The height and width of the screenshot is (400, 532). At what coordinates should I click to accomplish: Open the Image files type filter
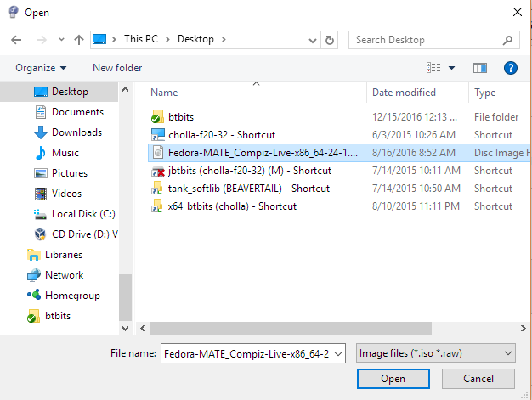click(436, 353)
